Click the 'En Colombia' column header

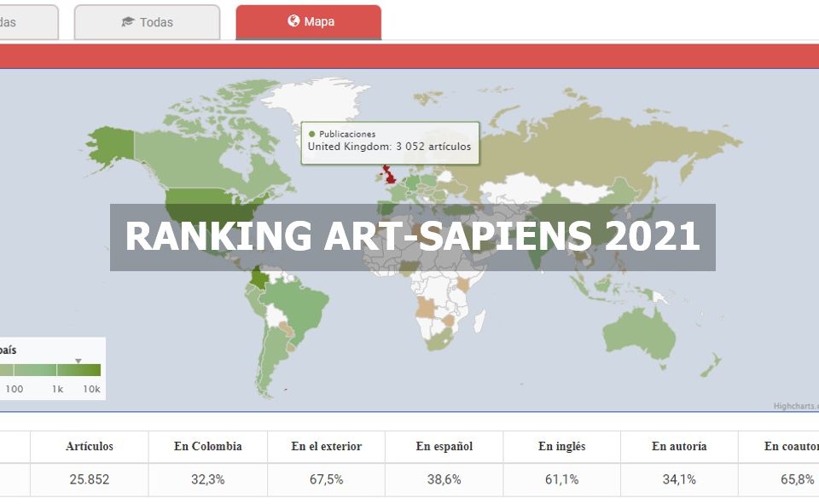207,447
